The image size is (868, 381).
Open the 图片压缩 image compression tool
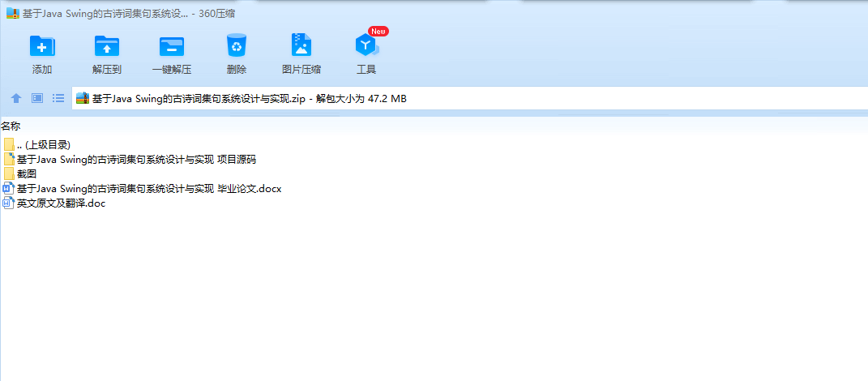(x=301, y=45)
